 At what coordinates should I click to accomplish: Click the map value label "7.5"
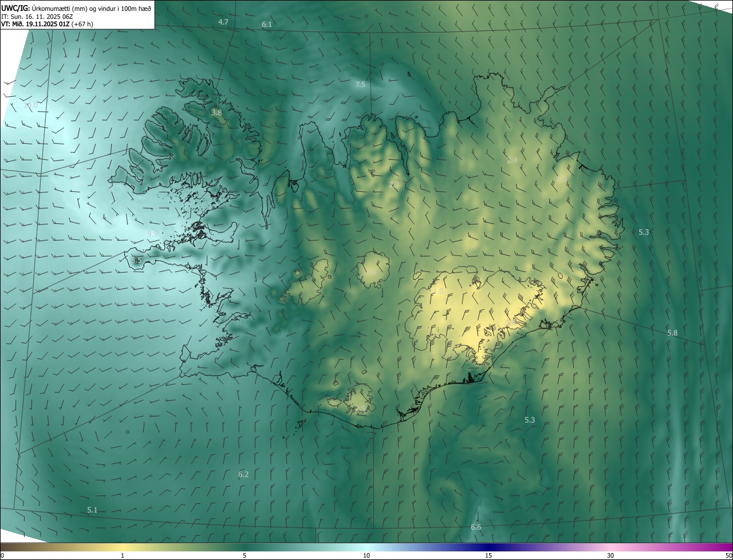(360, 84)
